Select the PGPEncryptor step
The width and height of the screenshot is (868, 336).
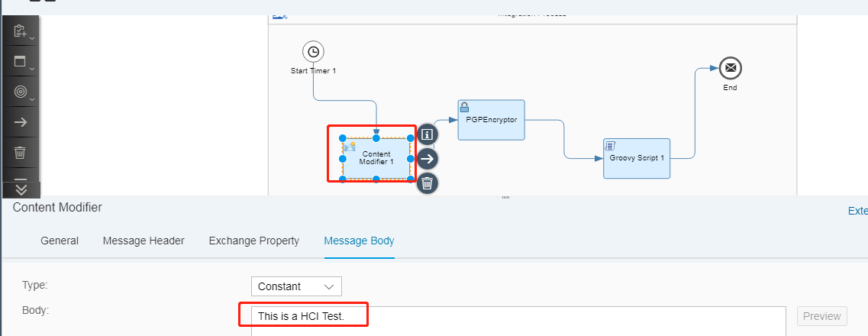point(491,120)
